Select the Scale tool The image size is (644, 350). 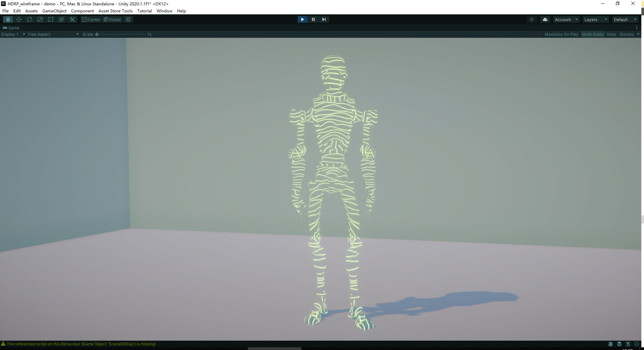40,19
